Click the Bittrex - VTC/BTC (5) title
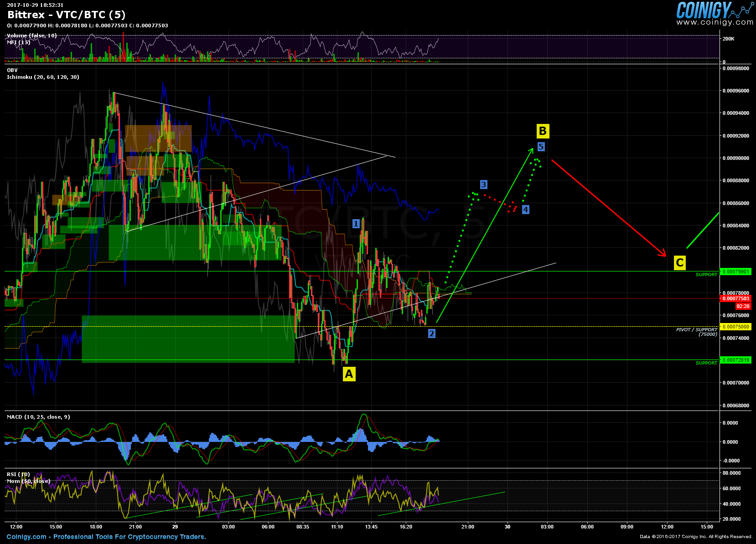The image size is (756, 544). (x=67, y=15)
